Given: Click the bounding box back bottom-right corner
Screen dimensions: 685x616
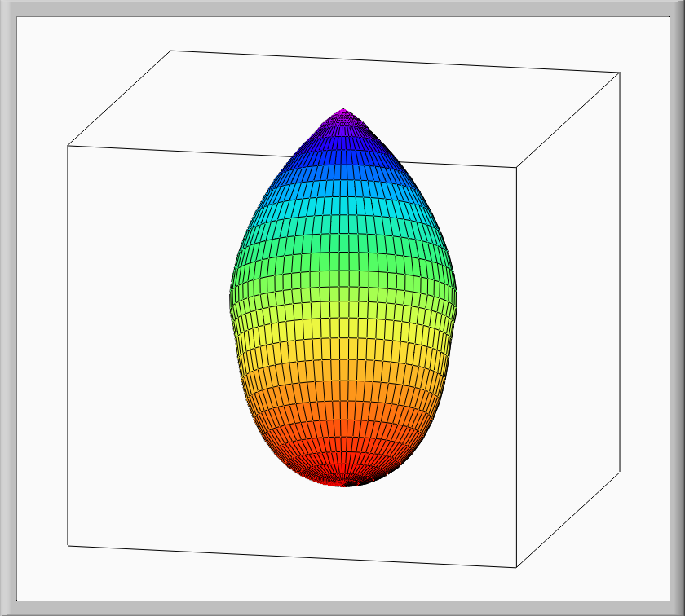Looking at the screenshot, I should tap(620, 471).
